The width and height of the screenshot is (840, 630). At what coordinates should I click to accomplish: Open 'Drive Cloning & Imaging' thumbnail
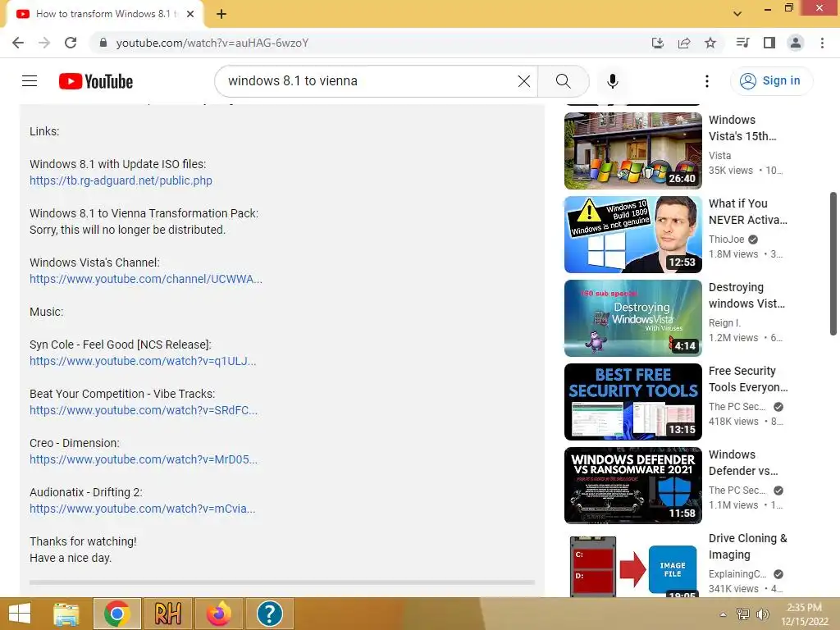(632, 566)
